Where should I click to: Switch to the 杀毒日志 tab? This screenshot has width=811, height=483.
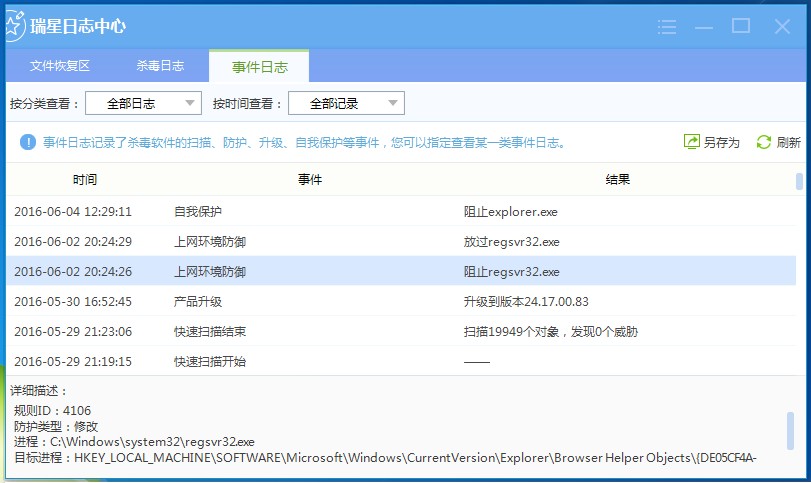point(160,66)
